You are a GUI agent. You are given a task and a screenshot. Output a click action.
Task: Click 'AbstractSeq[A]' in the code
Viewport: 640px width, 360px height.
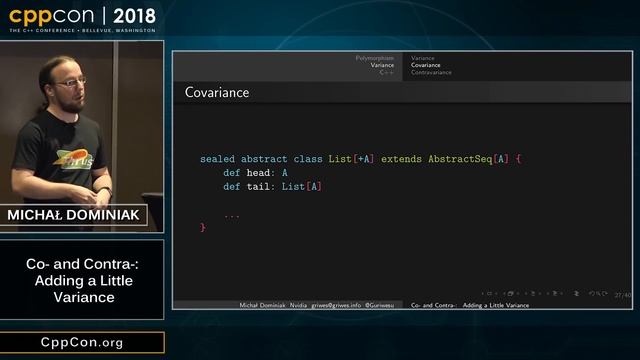(469, 159)
